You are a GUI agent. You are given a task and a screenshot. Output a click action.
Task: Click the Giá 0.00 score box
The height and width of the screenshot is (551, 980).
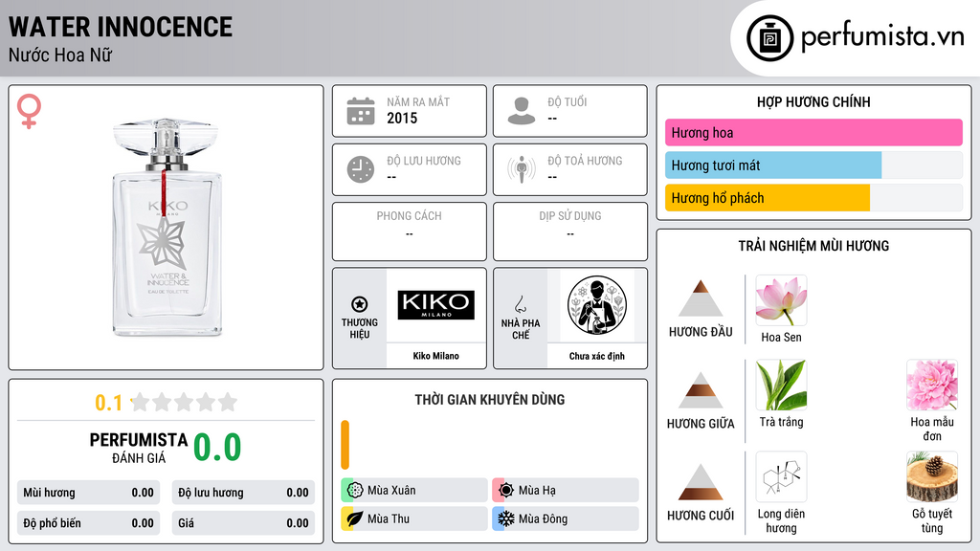pos(243,523)
